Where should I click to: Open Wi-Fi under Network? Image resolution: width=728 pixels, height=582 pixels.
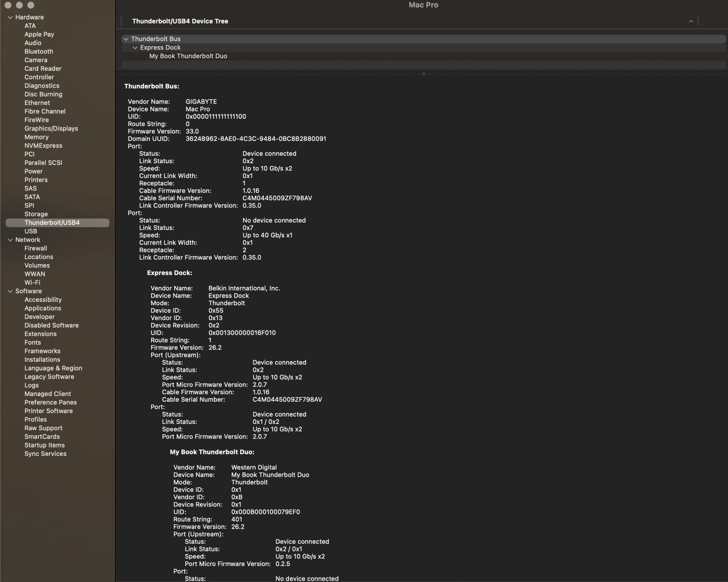click(x=32, y=283)
